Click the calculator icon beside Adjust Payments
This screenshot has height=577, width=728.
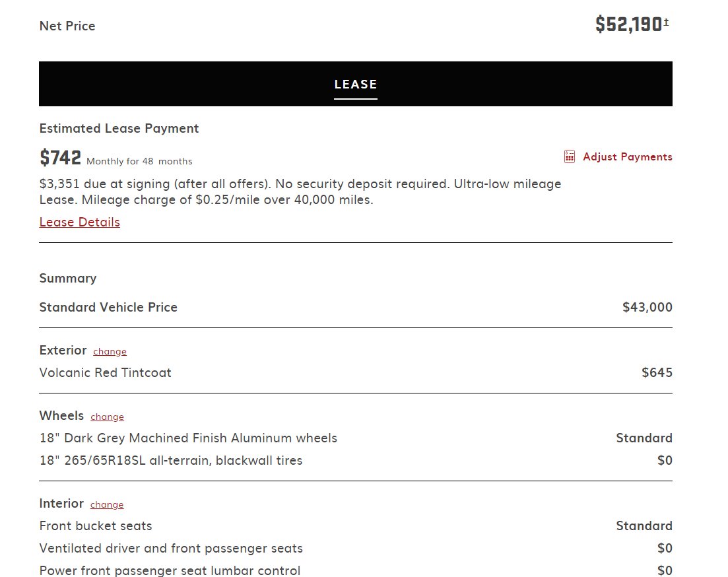[x=569, y=156]
